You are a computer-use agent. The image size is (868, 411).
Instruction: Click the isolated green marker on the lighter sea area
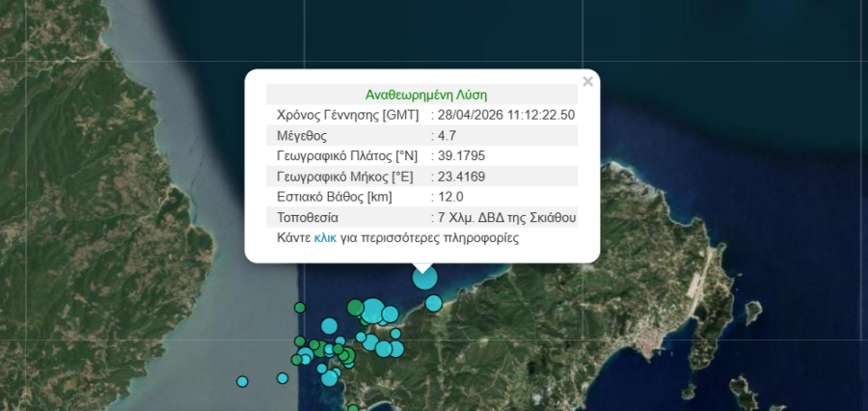pyautogui.click(x=299, y=308)
